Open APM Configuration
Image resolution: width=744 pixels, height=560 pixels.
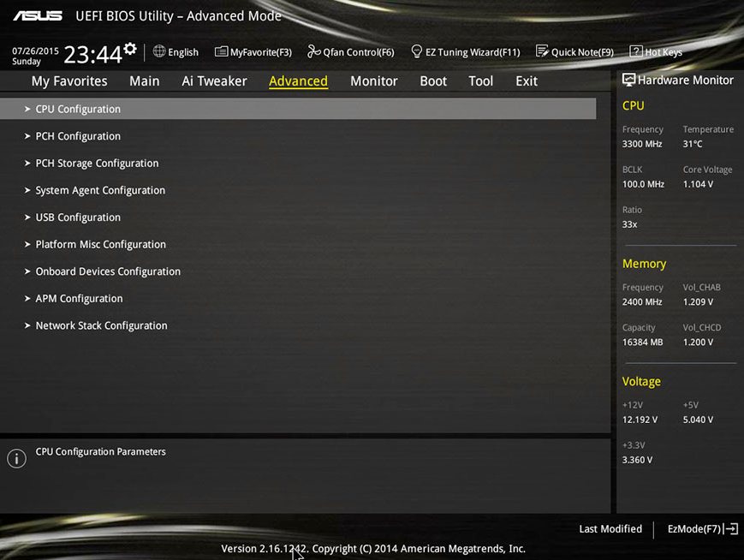point(79,298)
